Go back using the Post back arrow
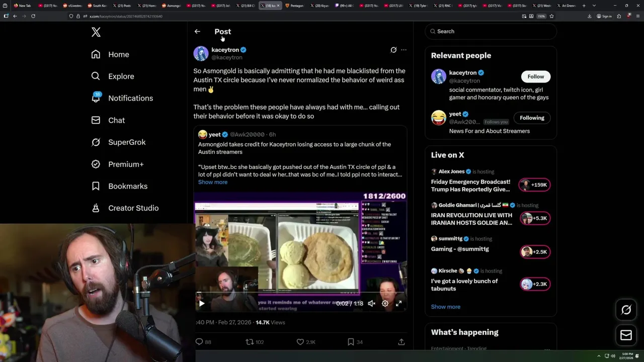Screen dimensions: 644x362 pos(197,31)
